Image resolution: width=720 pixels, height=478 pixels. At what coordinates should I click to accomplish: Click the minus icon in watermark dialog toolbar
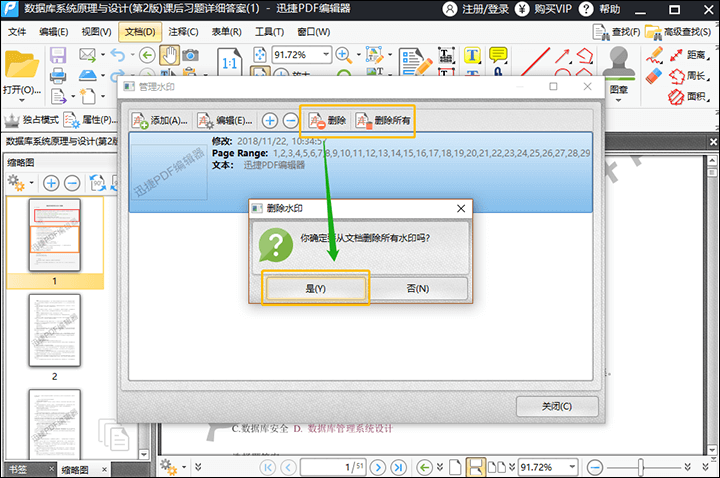[290, 121]
